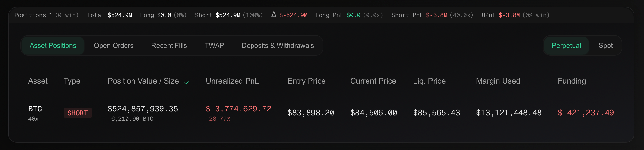Viewport: 644px width, 150px height.
Task: Sort by the Position Value / Size column
Action: pyautogui.click(x=143, y=81)
